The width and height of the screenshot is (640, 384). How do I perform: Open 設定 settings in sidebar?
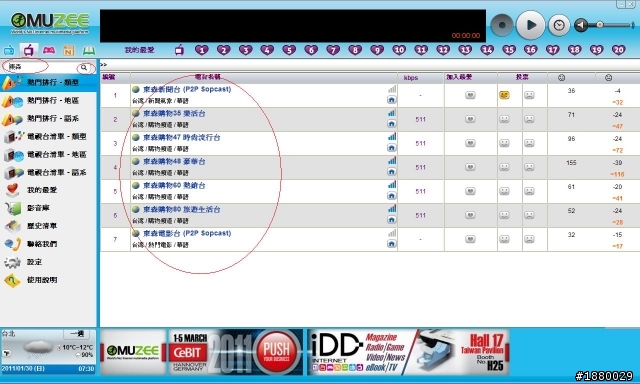(48, 262)
